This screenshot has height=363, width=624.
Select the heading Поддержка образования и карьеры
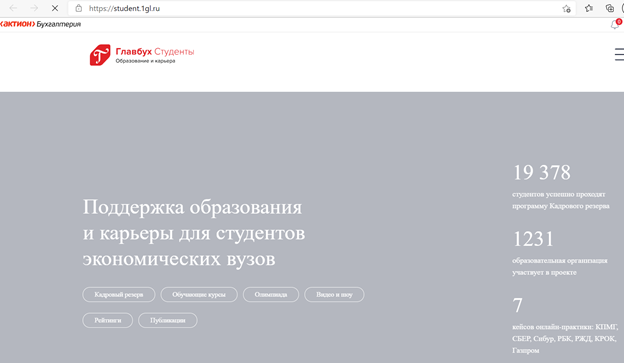pos(194,233)
